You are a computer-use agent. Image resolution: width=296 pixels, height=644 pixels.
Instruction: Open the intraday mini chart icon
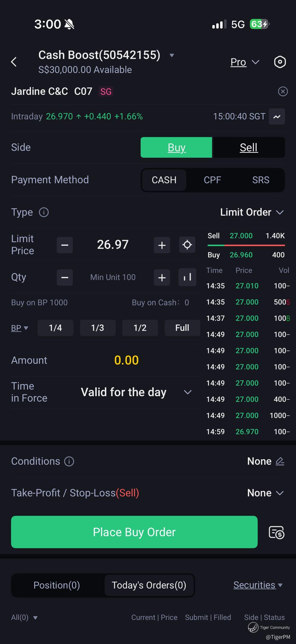click(x=277, y=117)
